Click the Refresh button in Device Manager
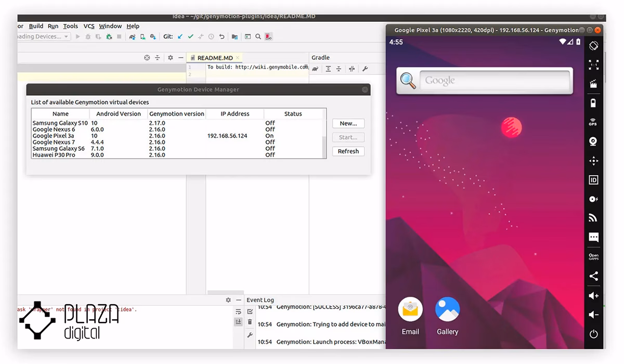624x364 pixels. coord(348,151)
